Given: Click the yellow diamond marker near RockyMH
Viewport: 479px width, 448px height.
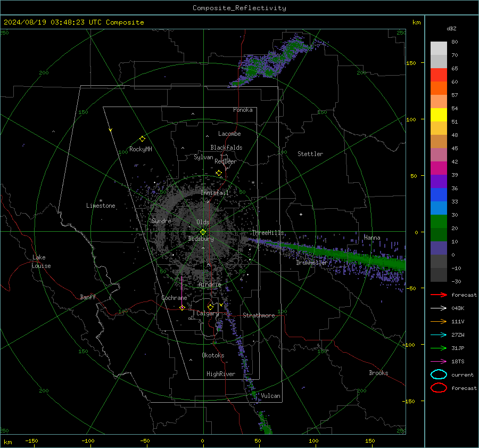Looking at the screenshot, I should pos(142,139).
